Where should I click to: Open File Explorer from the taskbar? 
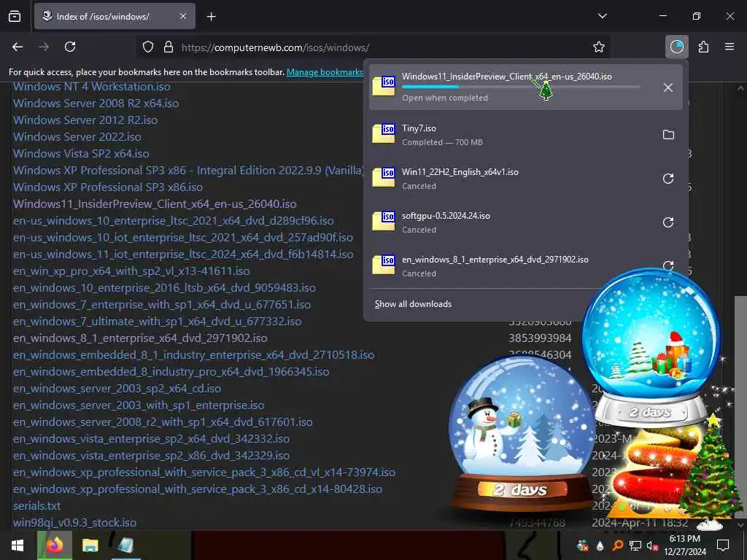coord(90,545)
